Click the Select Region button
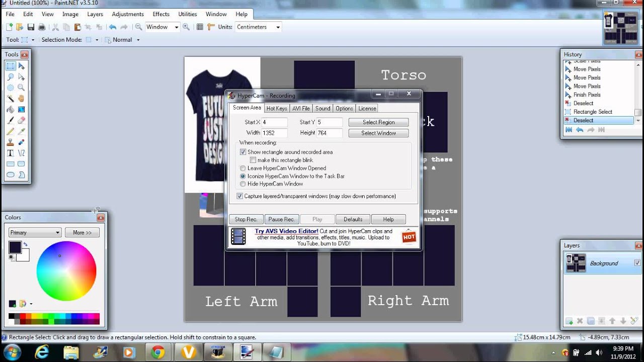Viewport: 644px width, 362px height. click(378, 122)
